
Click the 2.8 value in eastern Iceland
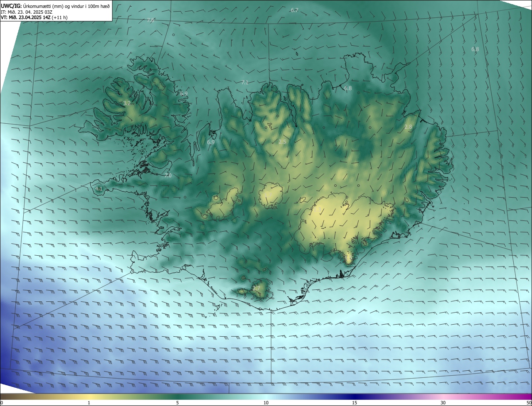408,127
